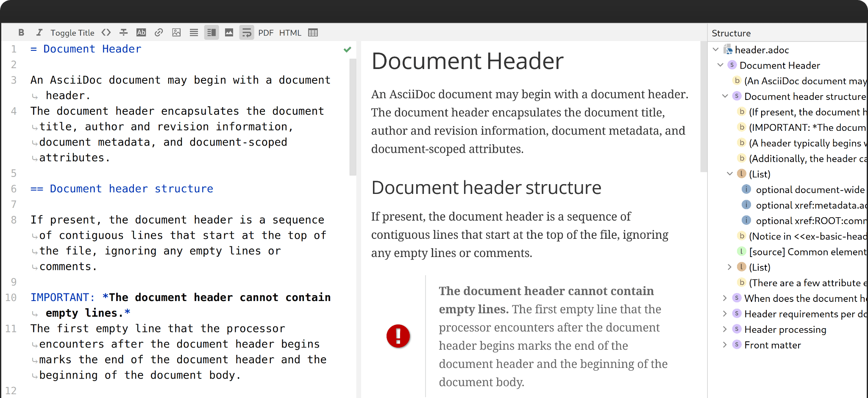Click the insert image icon
868x398 pixels.
[x=176, y=33]
